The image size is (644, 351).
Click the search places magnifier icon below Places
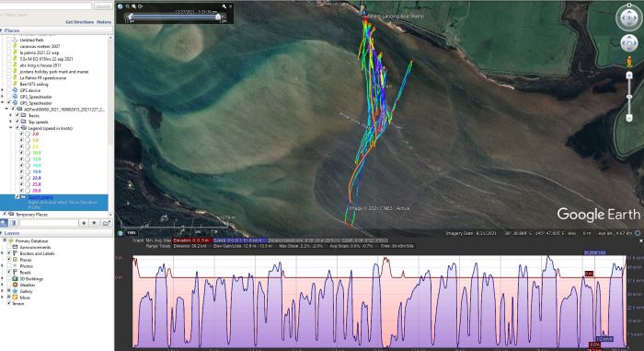click(x=4, y=223)
